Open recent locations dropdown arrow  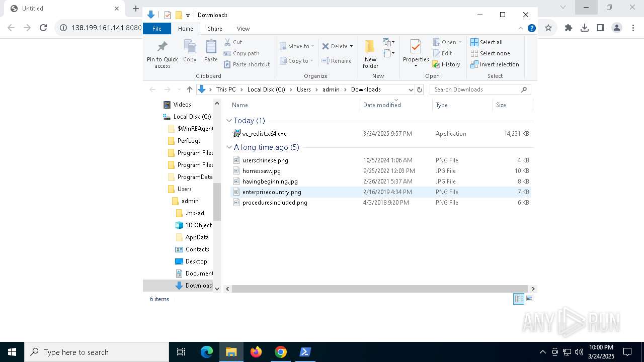click(179, 89)
